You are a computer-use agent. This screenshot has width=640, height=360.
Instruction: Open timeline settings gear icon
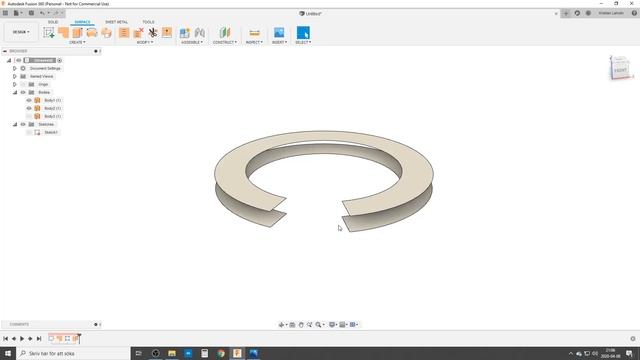(633, 338)
